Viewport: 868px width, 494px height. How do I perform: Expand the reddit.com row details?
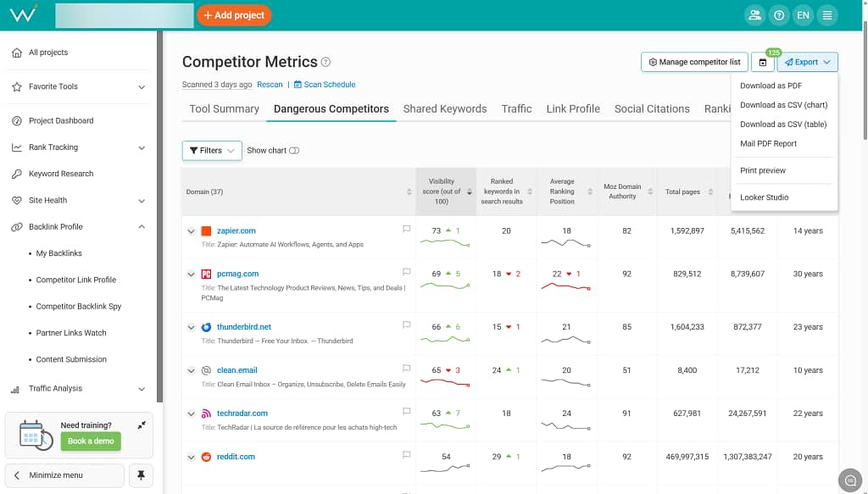pyautogui.click(x=191, y=457)
